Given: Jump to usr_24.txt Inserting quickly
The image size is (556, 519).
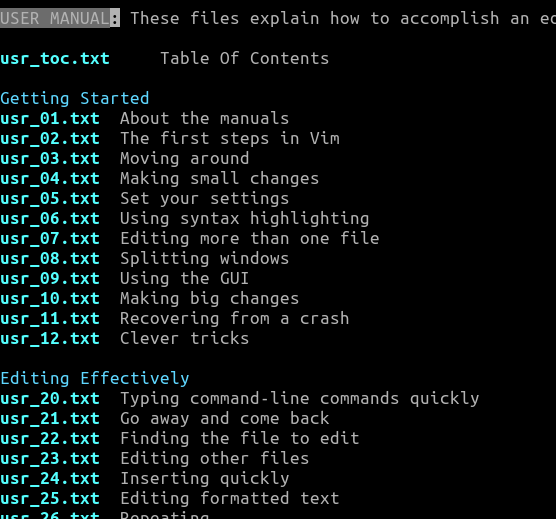Looking at the screenshot, I should click(50, 479).
